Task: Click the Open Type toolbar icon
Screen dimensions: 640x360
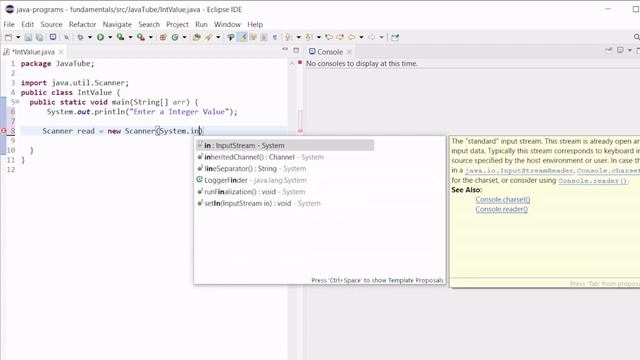Action: click(x=197, y=37)
